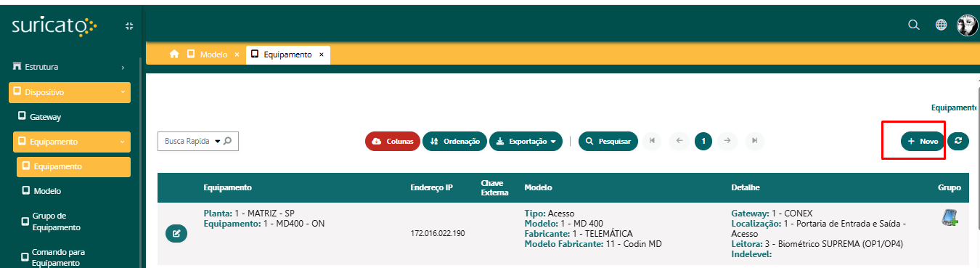Click the Equipamento column header
The height and width of the screenshot is (268, 980).
pos(227,187)
